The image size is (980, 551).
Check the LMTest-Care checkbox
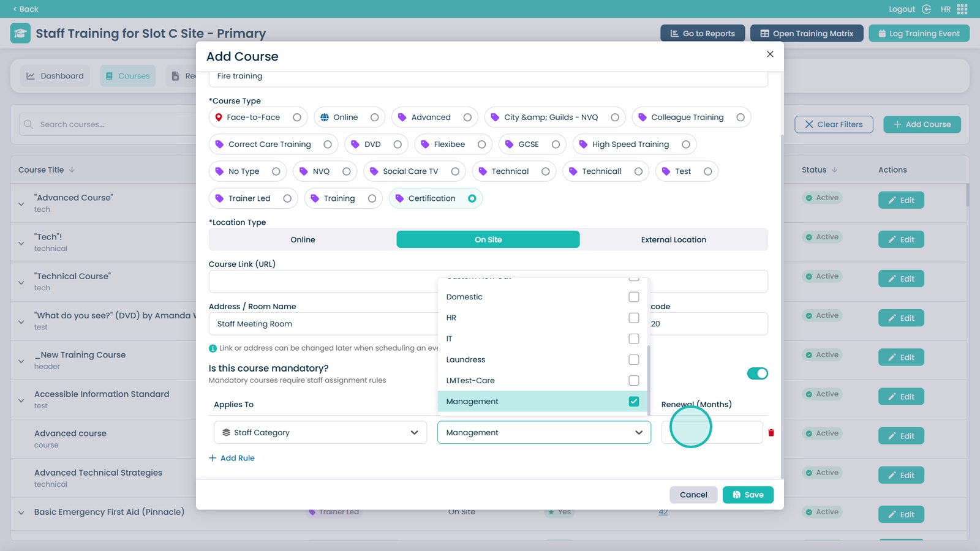[x=634, y=381]
